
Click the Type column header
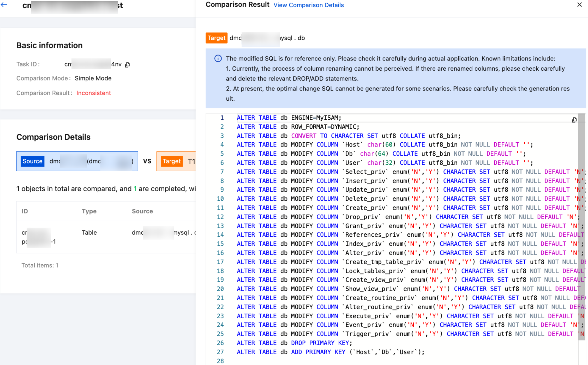pyautogui.click(x=89, y=211)
